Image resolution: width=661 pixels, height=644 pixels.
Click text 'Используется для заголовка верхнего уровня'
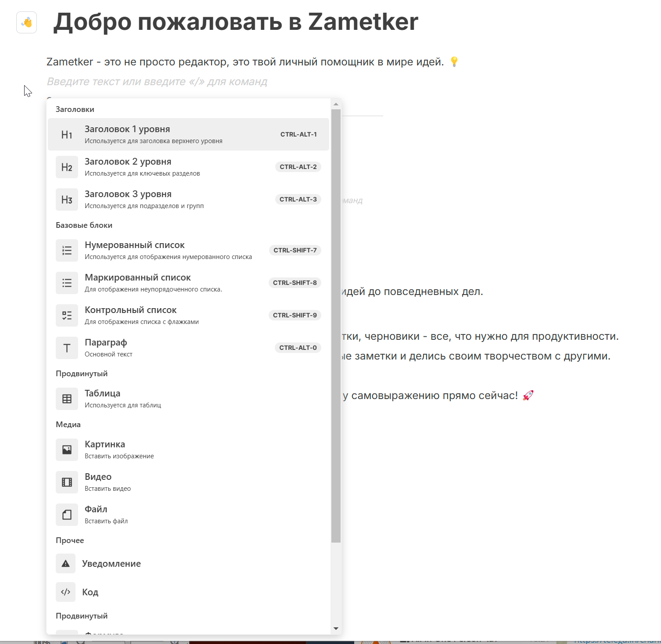click(154, 141)
